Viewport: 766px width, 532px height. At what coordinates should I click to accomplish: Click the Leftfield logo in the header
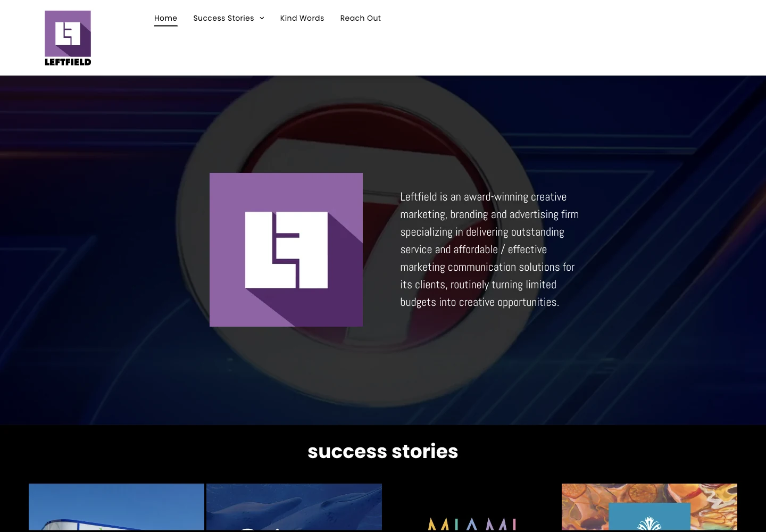[x=68, y=38]
